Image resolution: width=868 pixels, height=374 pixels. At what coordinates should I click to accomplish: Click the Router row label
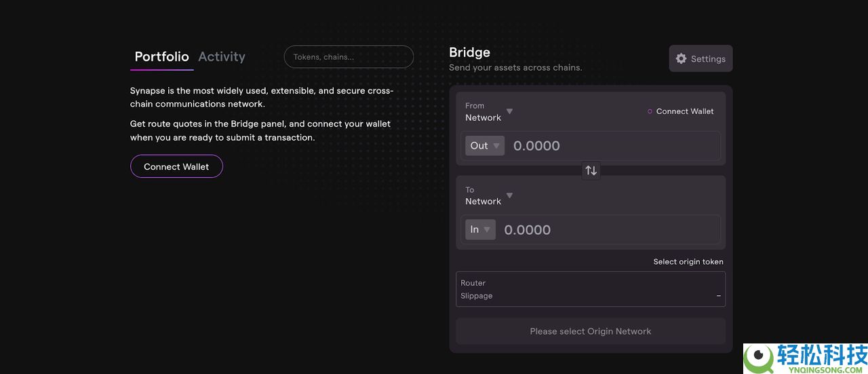(x=473, y=283)
